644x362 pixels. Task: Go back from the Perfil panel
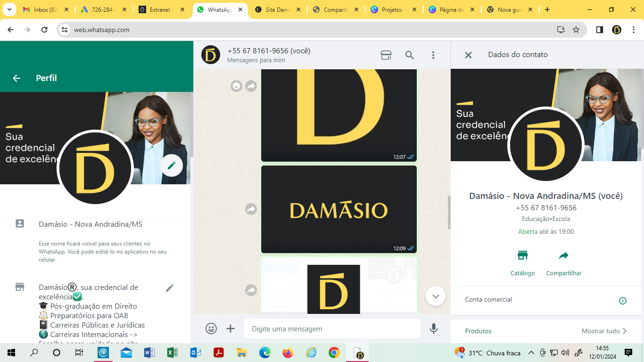point(17,78)
